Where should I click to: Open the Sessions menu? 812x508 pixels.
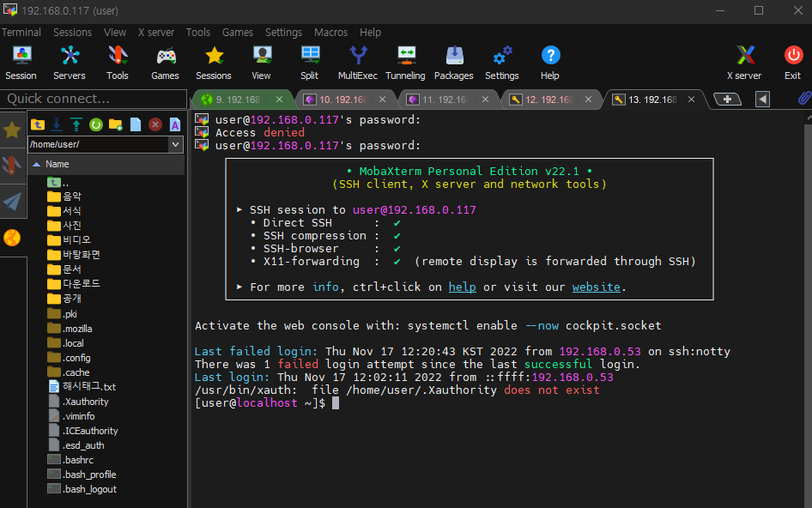pos(72,32)
